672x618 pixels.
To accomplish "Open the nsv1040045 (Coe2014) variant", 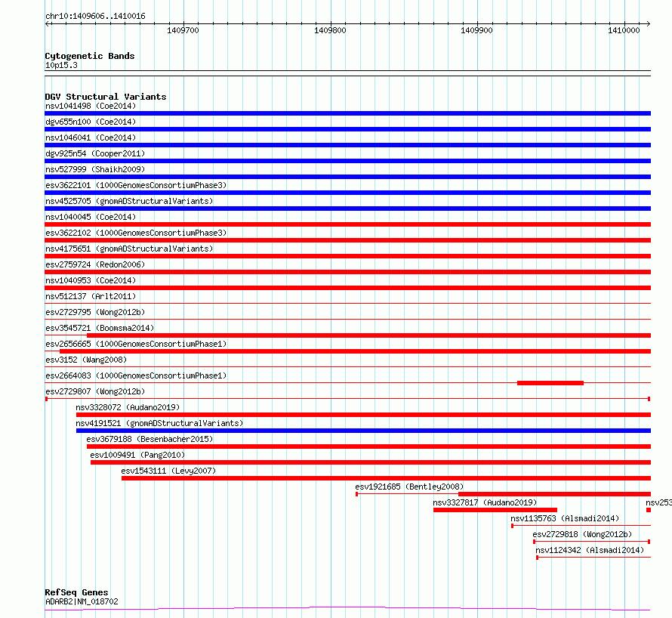I will tap(91, 217).
